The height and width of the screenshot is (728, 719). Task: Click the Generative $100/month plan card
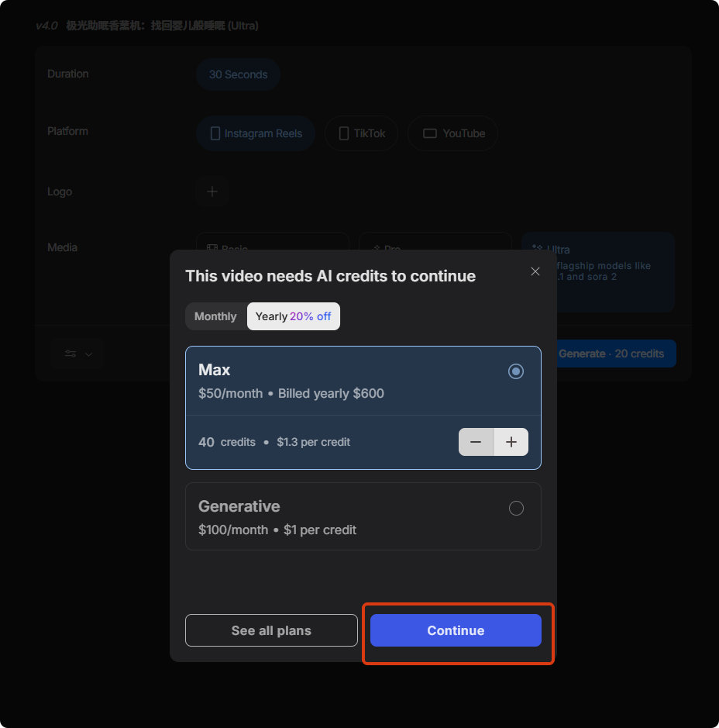349,517
